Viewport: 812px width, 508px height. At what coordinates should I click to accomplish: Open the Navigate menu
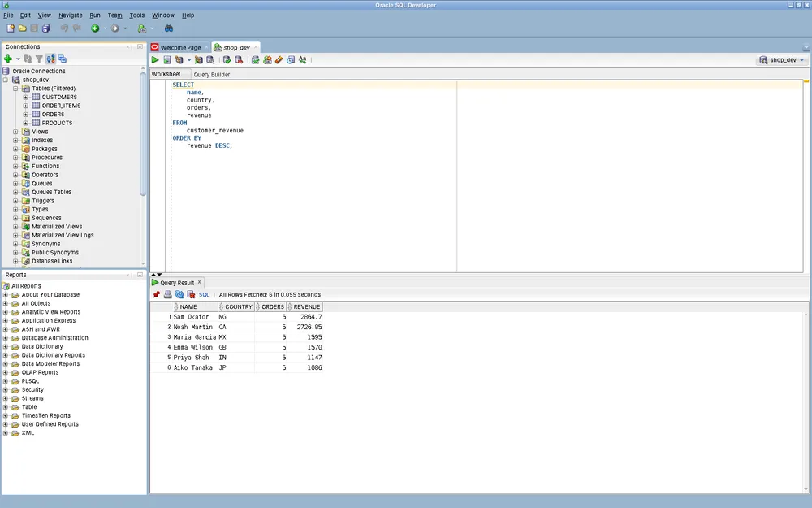pos(71,15)
